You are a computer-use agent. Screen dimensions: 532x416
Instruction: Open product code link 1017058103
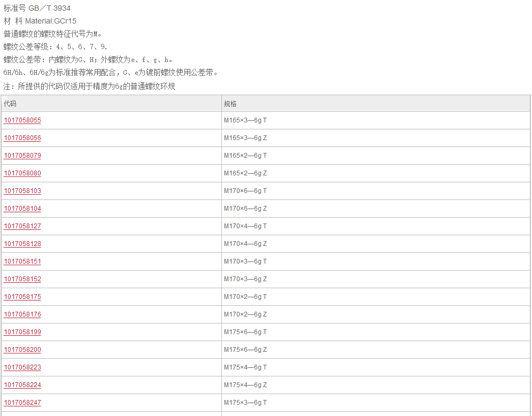tap(22, 191)
